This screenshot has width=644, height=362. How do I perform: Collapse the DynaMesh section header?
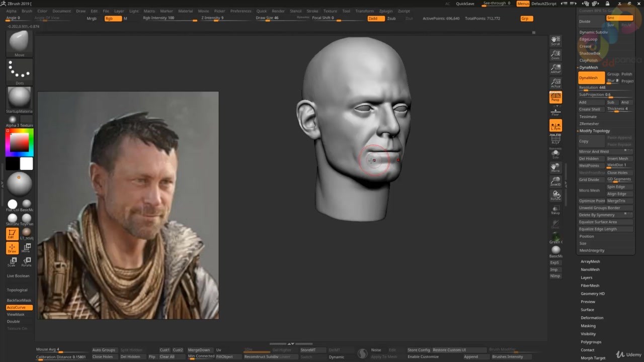pyautogui.click(x=589, y=67)
